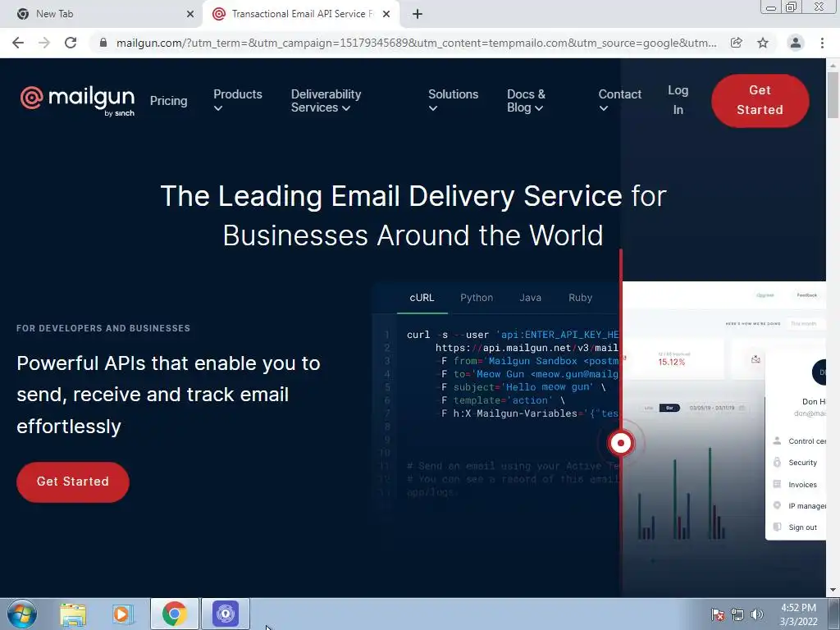Click the red circular slider handle on the divider
The width and height of the screenshot is (840, 630).
click(621, 443)
